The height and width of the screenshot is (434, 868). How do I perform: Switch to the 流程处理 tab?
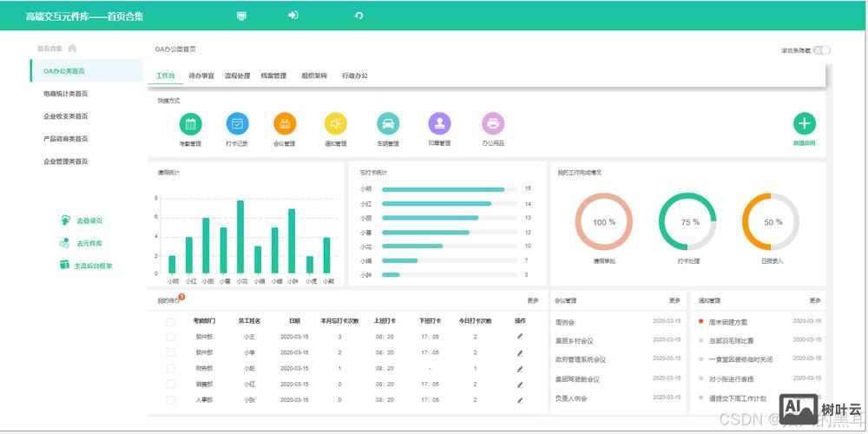click(x=238, y=76)
